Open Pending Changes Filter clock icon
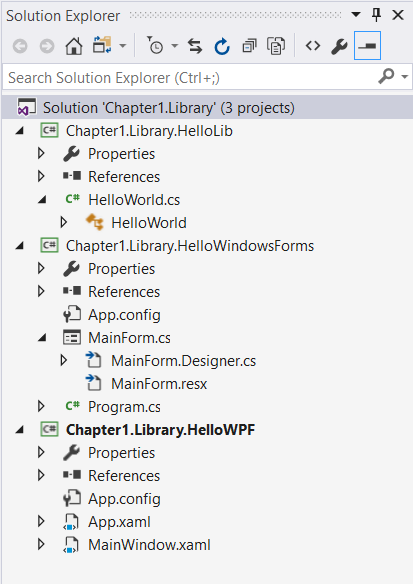The width and height of the screenshot is (413, 584). [x=156, y=45]
